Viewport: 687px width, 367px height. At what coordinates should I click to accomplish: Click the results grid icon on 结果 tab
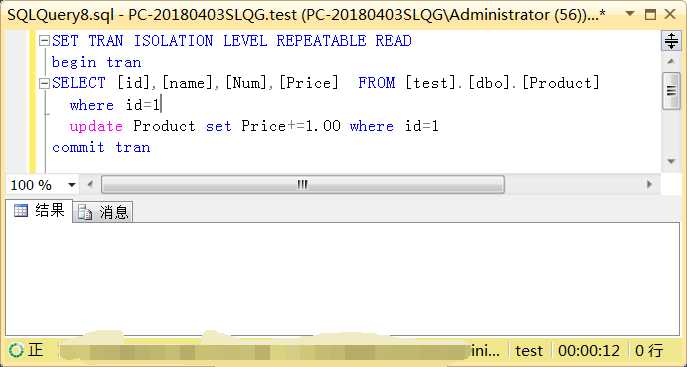(x=21, y=211)
